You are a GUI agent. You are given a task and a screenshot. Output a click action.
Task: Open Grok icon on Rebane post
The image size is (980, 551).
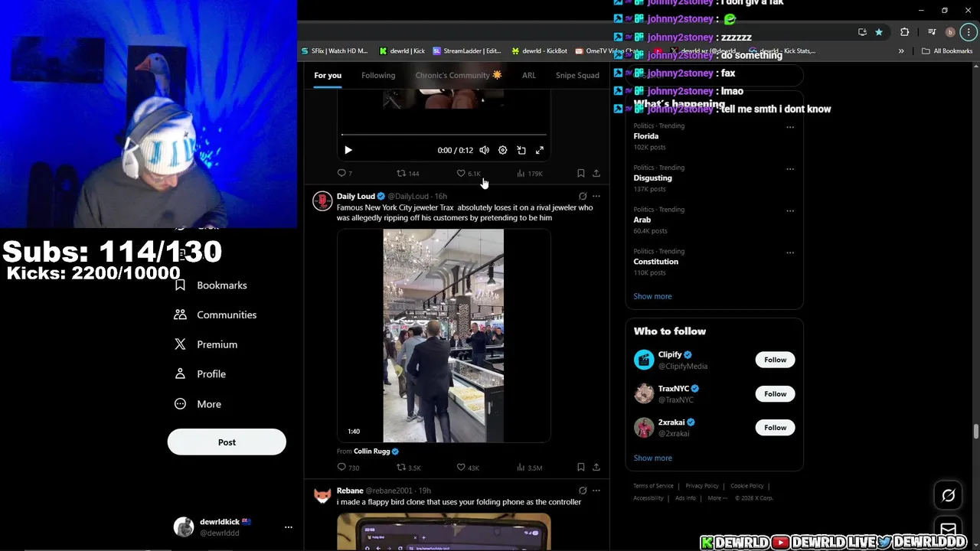(583, 491)
